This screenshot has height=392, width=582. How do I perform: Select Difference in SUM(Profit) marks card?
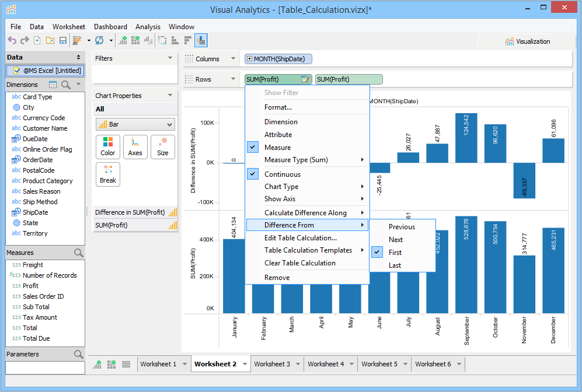point(135,212)
